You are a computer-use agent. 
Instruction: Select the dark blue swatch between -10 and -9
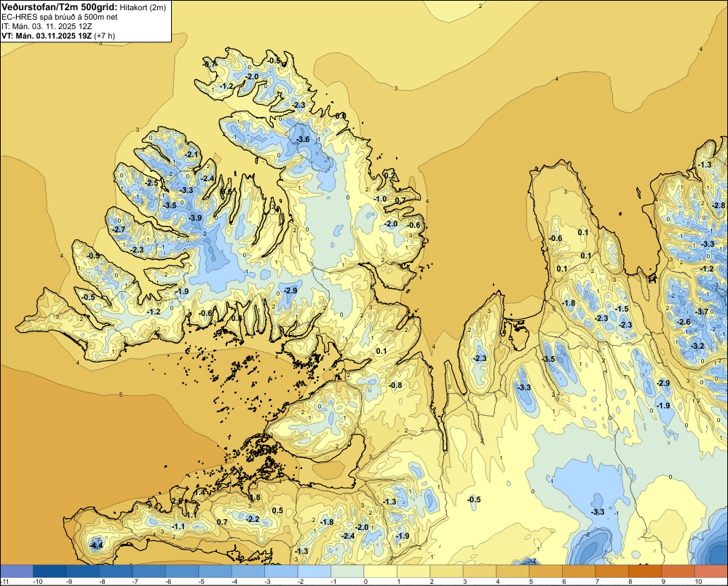coord(50,571)
